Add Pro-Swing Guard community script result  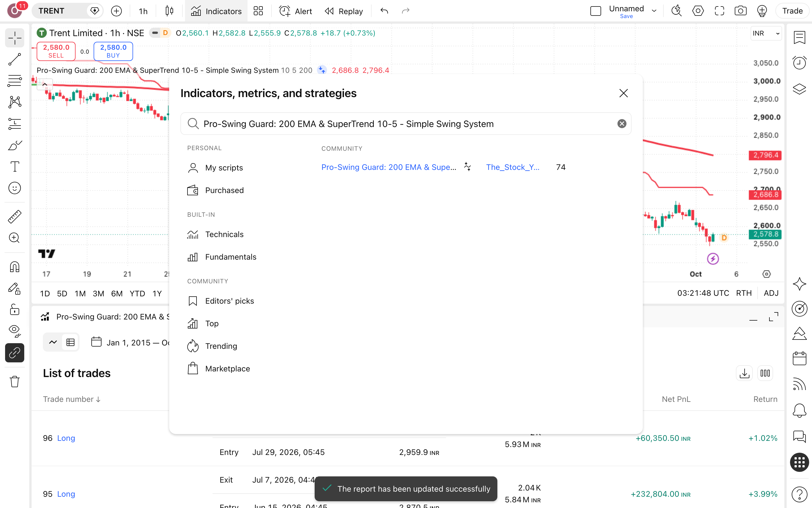pyautogui.click(x=389, y=167)
